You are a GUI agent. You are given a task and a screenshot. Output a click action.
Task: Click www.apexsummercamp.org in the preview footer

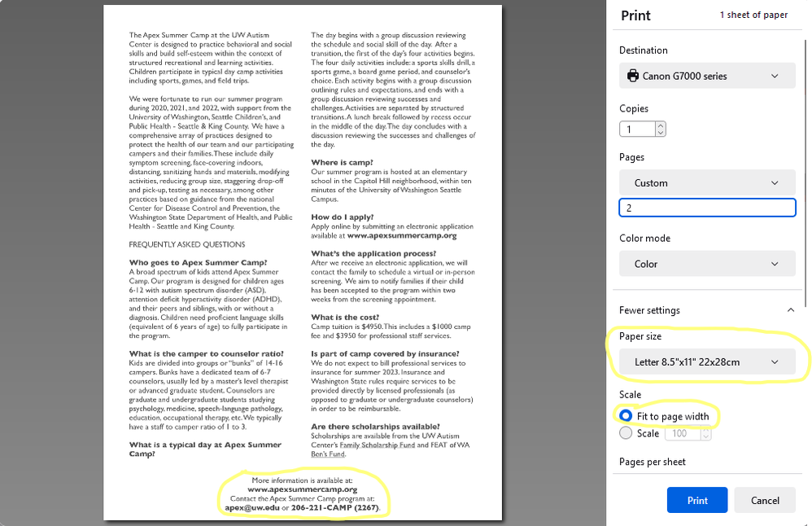point(302,489)
